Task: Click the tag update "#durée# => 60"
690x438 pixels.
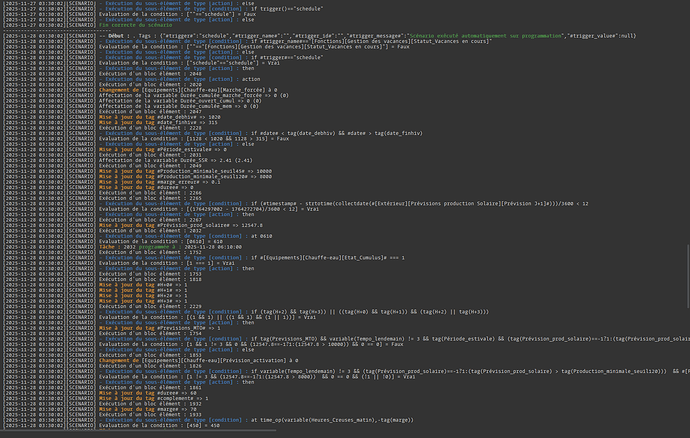Action: [x=147, y=393]
